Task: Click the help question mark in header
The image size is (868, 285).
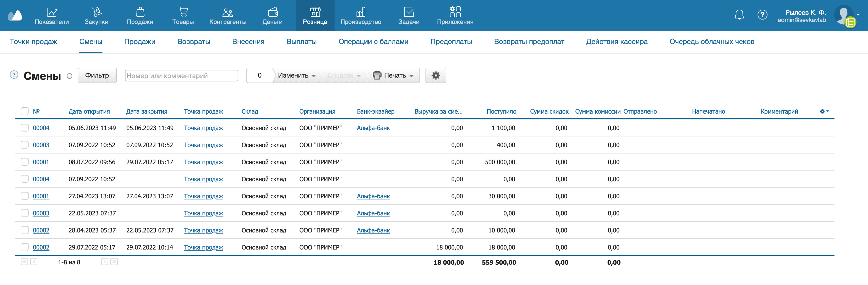Action: 762,15
